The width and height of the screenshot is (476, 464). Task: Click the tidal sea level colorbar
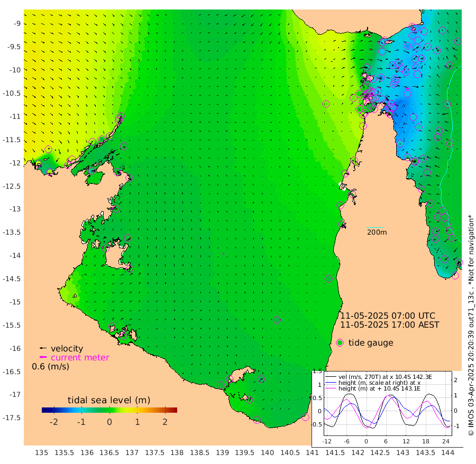[109, 410]
